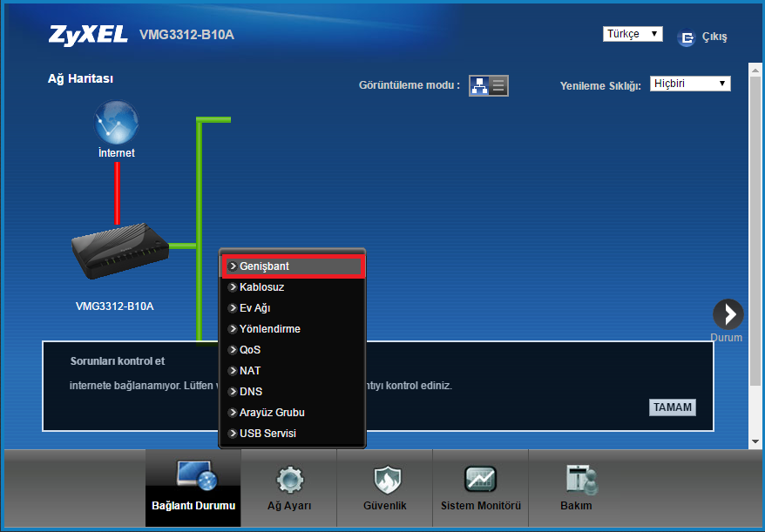The width and height of the screenshot is (765, 532).
Task: Open the Sistem Monitörü menu
Action: point(481,488)
